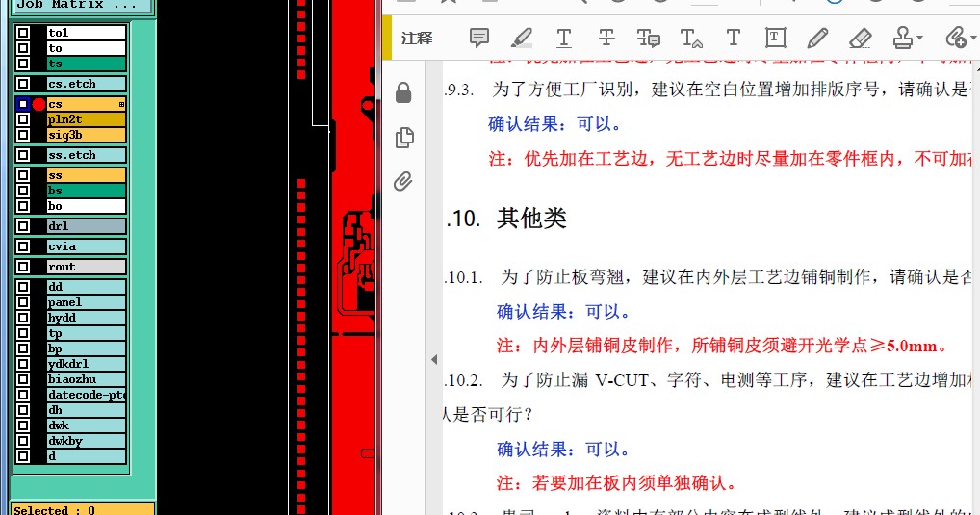Open the lock security panel in sidebar
Screen dimensions: 980x515
[x=403, y=92]
